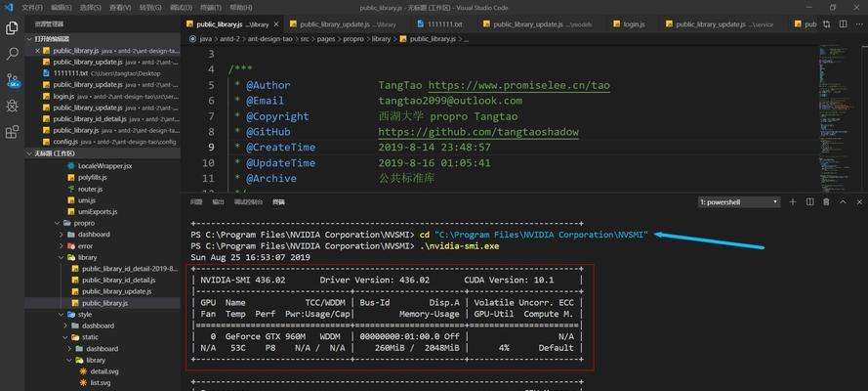868x391 pixels.
Task: Open the Selection (选择) menu
Action: pos(90,8)
